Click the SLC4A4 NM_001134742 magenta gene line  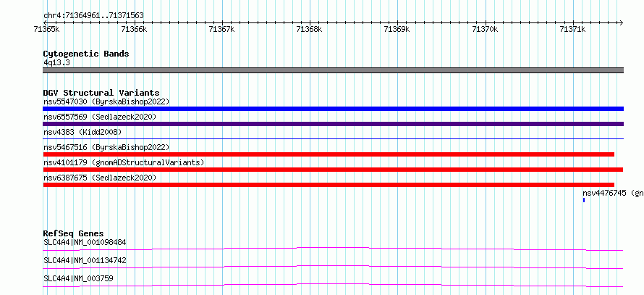tap(333, 267)
